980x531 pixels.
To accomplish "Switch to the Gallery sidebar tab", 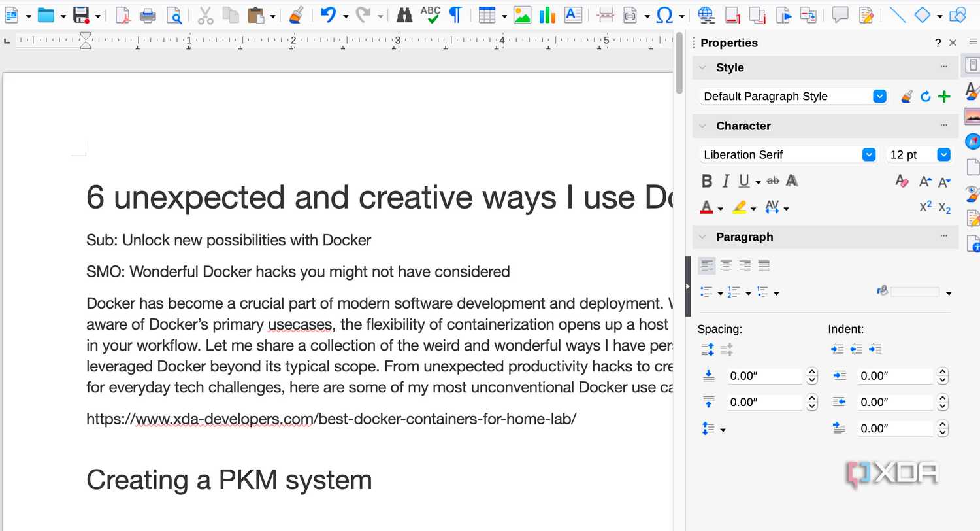I will pos(972,116).
